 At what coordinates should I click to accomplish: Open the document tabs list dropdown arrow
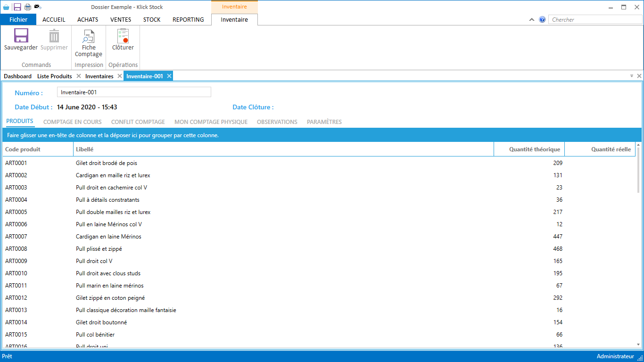pos(632,76)
